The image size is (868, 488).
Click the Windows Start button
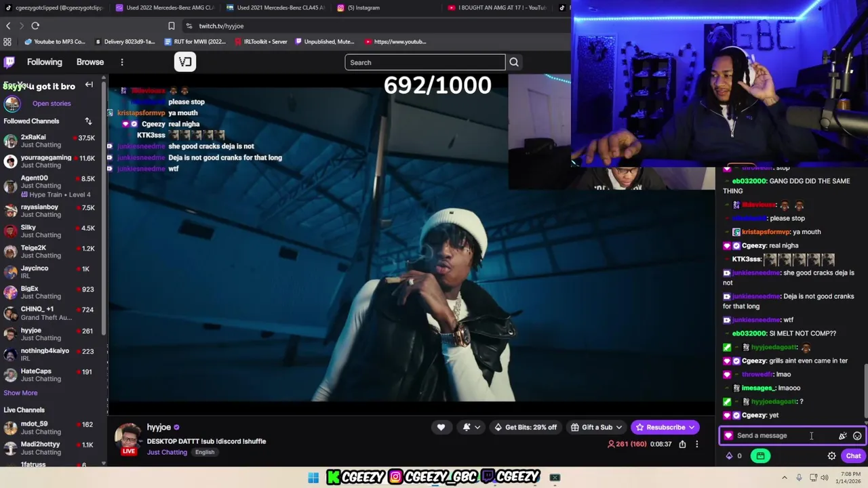pos(313,478)
